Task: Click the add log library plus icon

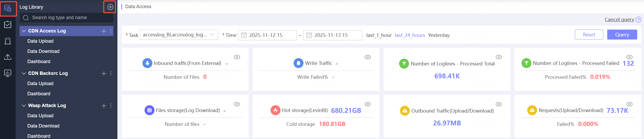Action: coord(110,7)
